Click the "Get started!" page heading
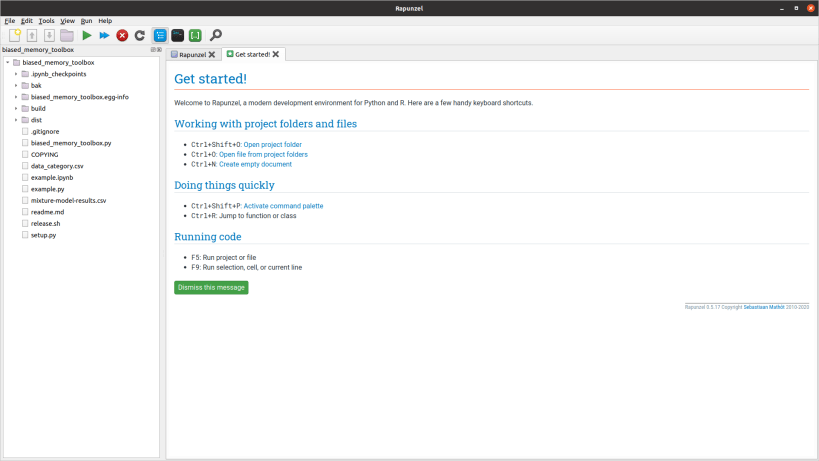The width and height of the screenshot is (819, 461). point(210,79)
